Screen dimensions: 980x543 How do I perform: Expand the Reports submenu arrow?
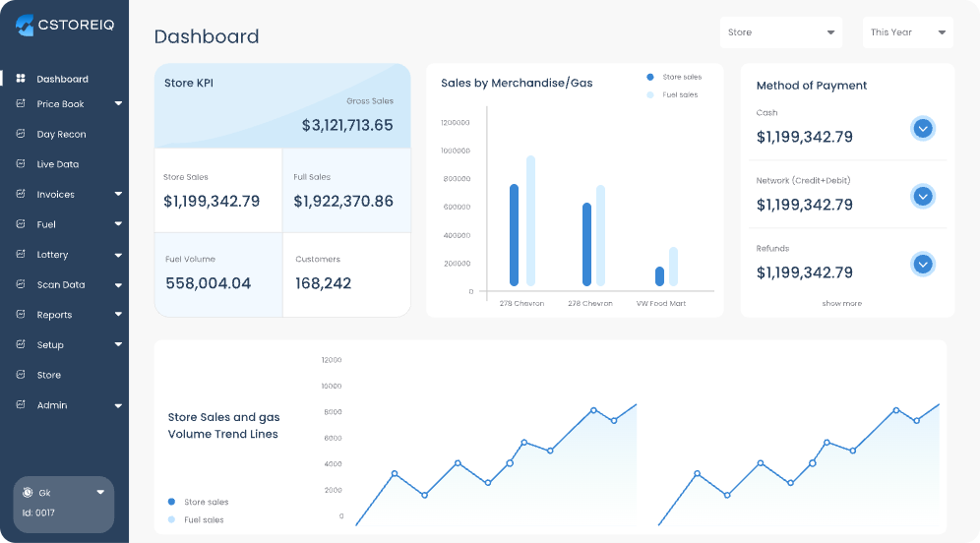[118, 315]
